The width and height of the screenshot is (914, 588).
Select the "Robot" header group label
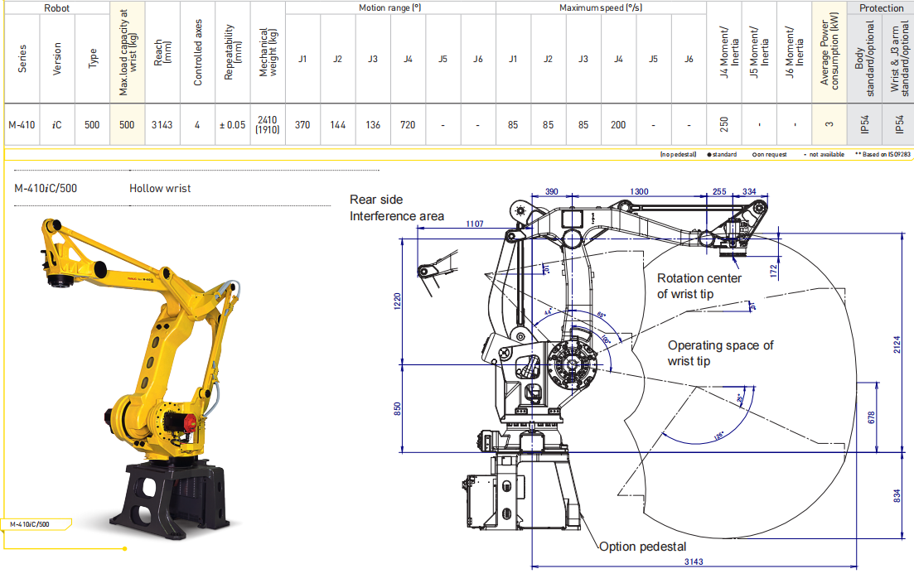(56, 8)
